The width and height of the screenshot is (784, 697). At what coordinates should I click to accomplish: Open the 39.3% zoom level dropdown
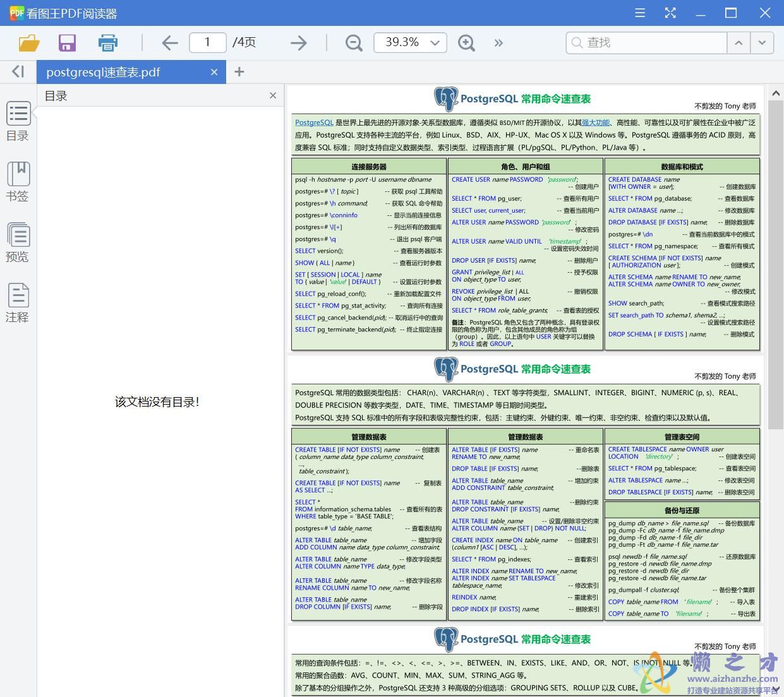coord(435,43)
